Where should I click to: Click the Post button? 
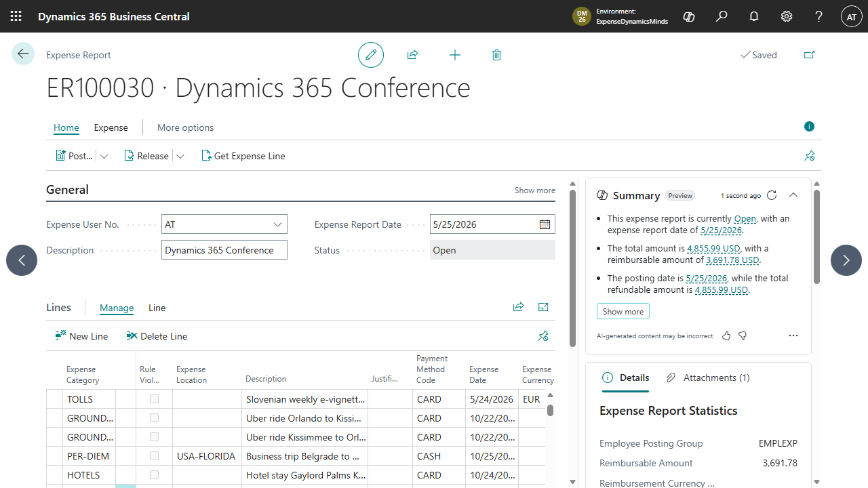pos(74,156)
